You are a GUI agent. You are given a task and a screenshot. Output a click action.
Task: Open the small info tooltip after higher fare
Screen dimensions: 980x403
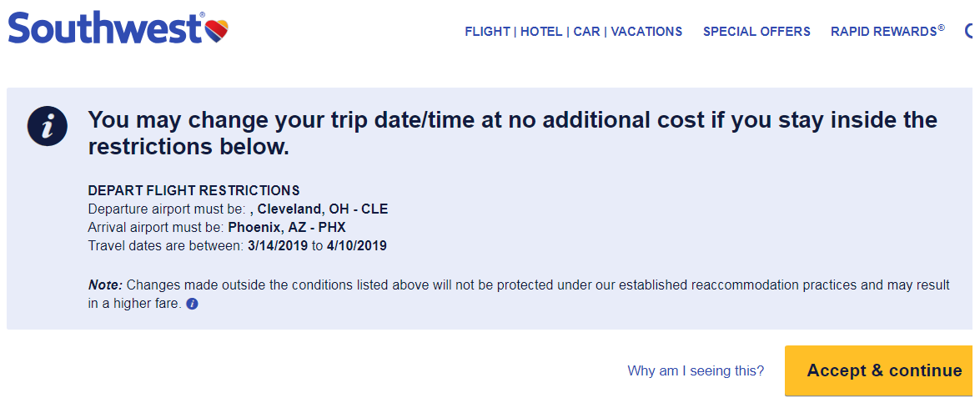click(x=192, y=305)
